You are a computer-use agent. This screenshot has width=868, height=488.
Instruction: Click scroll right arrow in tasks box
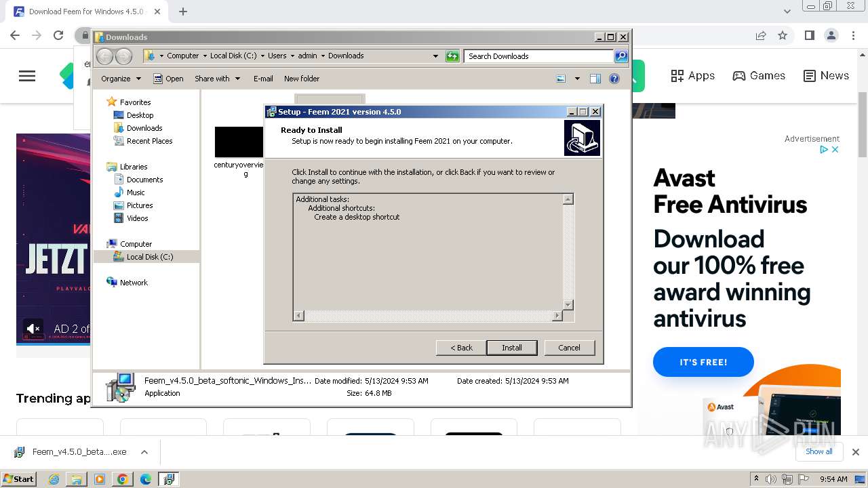pyautogui.click(x=557, y=316)
